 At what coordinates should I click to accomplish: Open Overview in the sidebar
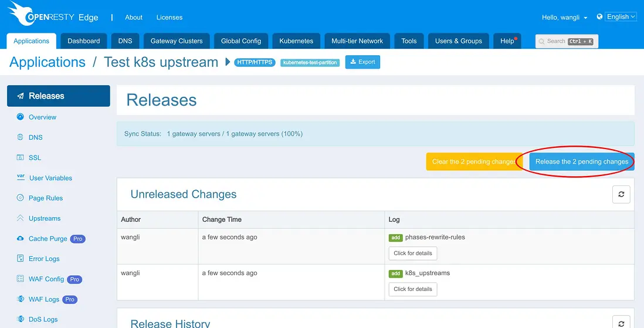[42, 117]
